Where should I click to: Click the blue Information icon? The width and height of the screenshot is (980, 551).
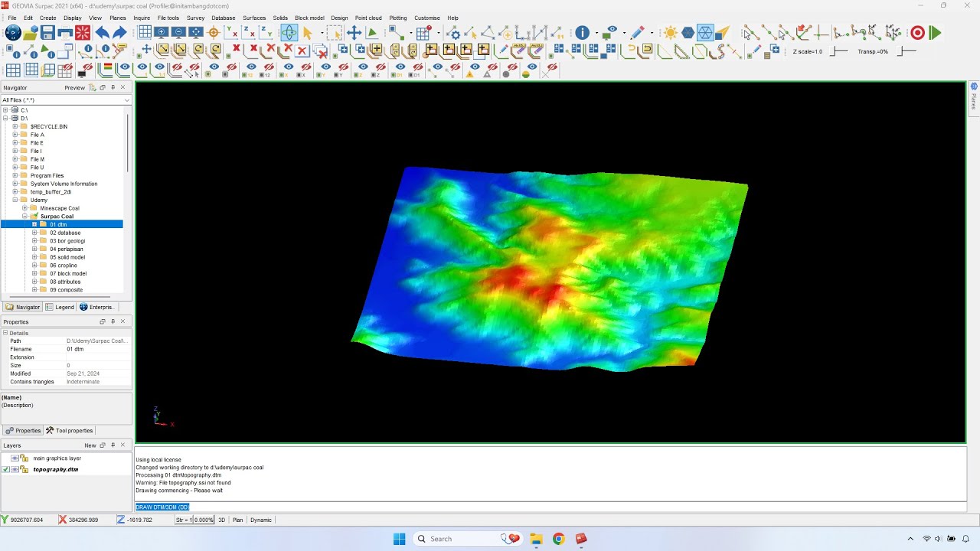tap(583, 33)
